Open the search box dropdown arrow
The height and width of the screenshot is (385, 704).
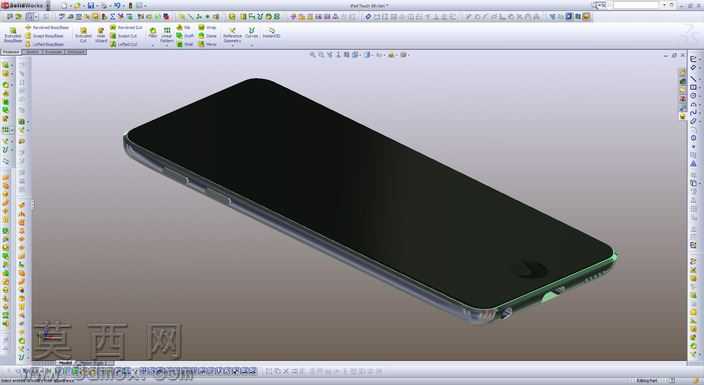click(x=664, y=4)
